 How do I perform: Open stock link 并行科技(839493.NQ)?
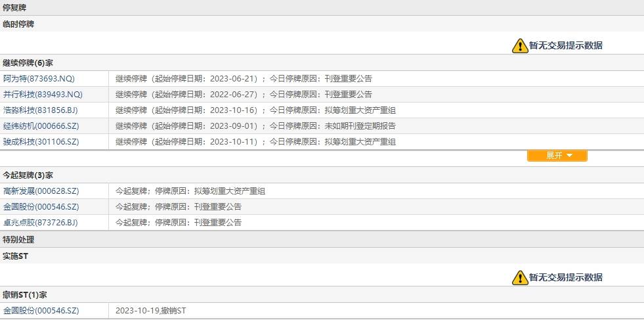point(43,95)
